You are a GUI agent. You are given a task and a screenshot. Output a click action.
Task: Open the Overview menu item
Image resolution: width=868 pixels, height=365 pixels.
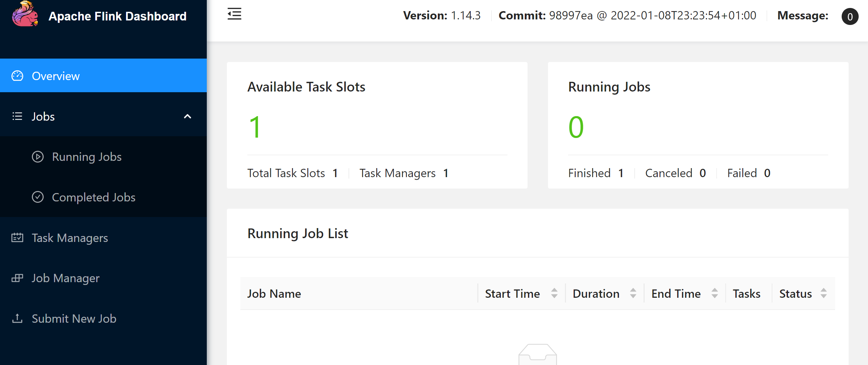103,76
